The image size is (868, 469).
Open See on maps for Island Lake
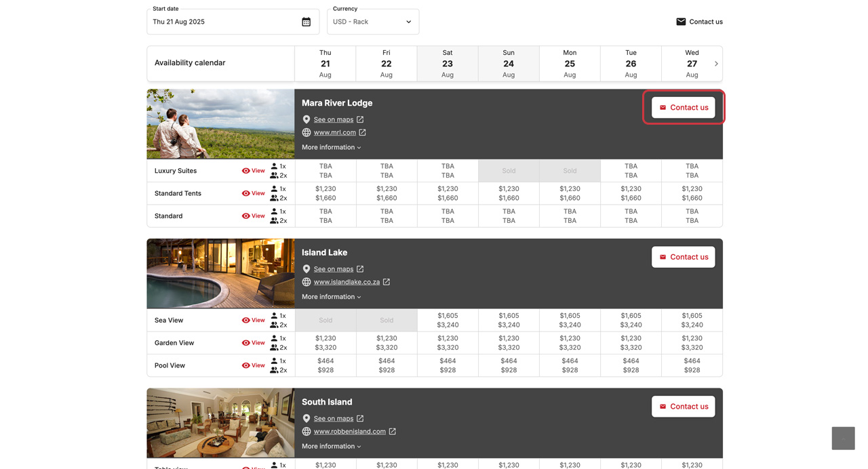(x=333, y=269)
